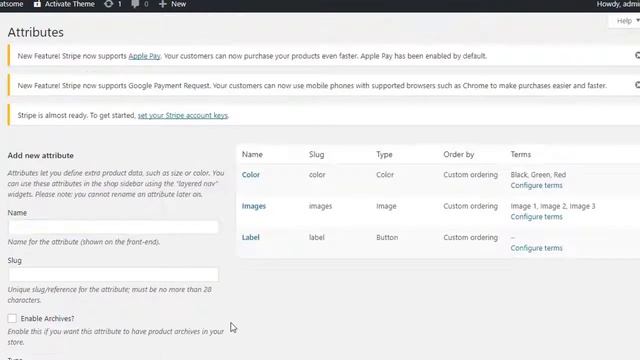Click the Order by column header
Image resolution: width=640 pixels, height=360 pixels.
pos(459,155)
